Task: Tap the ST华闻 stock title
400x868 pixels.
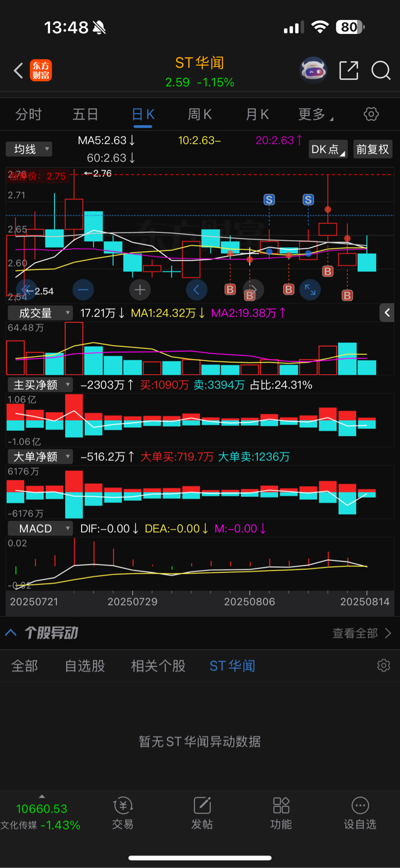Action: [199, 63]
